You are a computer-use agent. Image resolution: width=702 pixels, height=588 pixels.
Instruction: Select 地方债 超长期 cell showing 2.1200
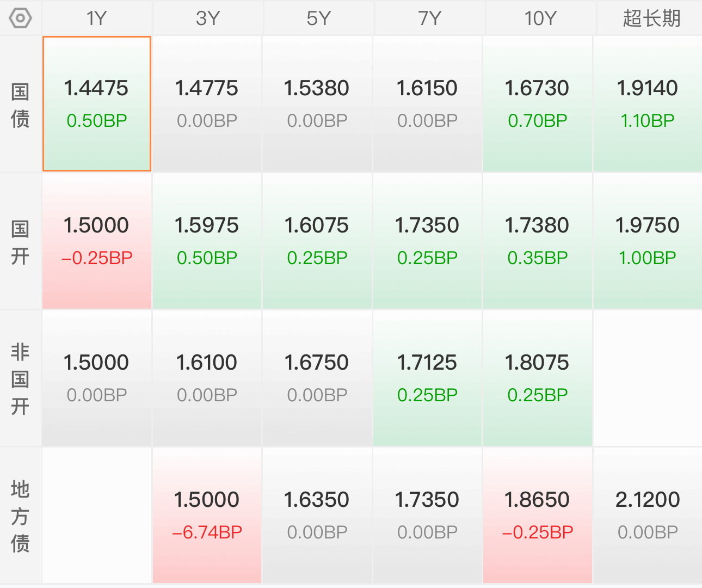click(648, 515)
